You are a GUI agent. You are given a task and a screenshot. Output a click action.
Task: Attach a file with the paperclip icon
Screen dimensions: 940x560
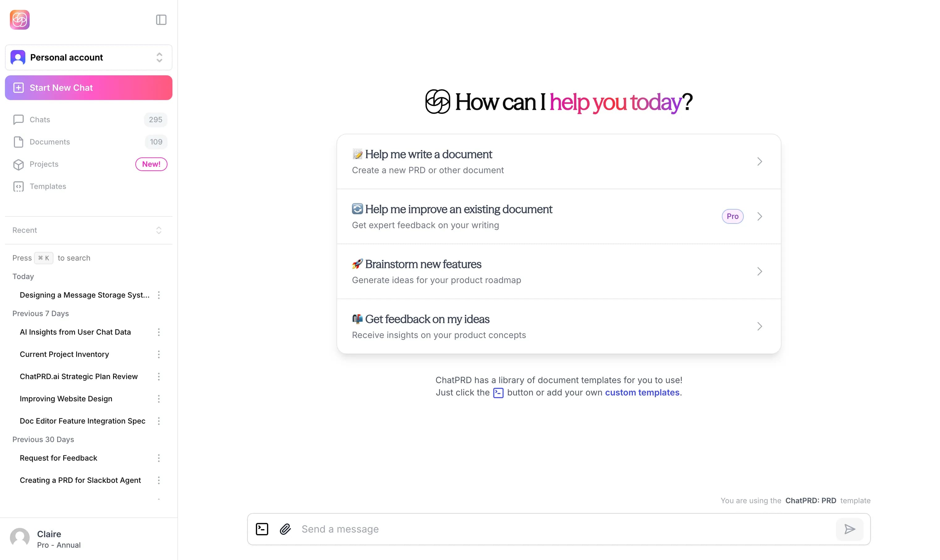[x=285, y=529]
